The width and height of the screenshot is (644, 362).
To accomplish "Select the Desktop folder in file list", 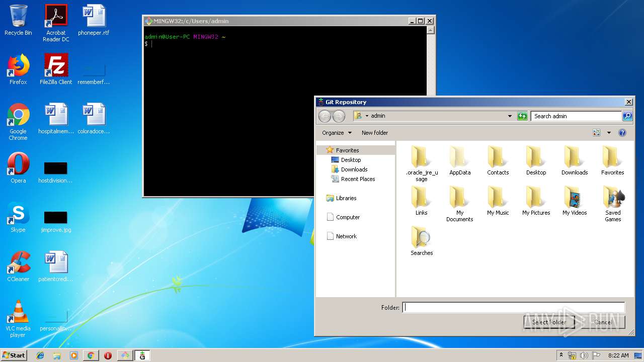I will (x=536, y=161).
